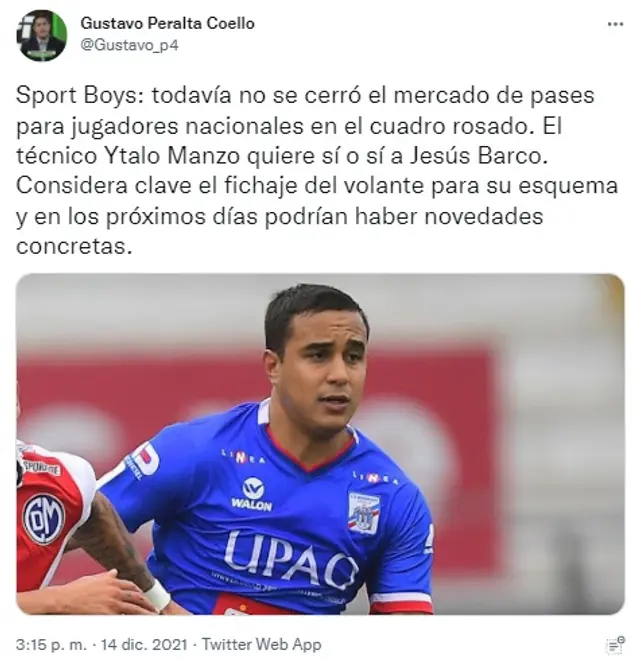Click the Walon logo on the blue jersey
The width and height of the screenshot is (640, 672).
252,494
